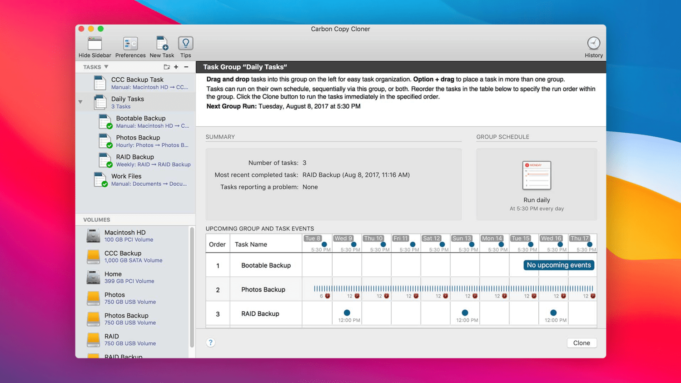Select RAID Backup row in events table

(x=401, y=314)
